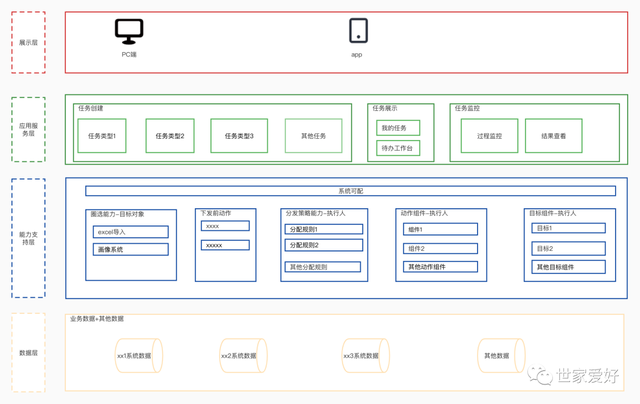This screenshot has width=640, height=404.
Task: Click the PC端 monitor icon
Action: pyautogui.click(x=129, y=31)
